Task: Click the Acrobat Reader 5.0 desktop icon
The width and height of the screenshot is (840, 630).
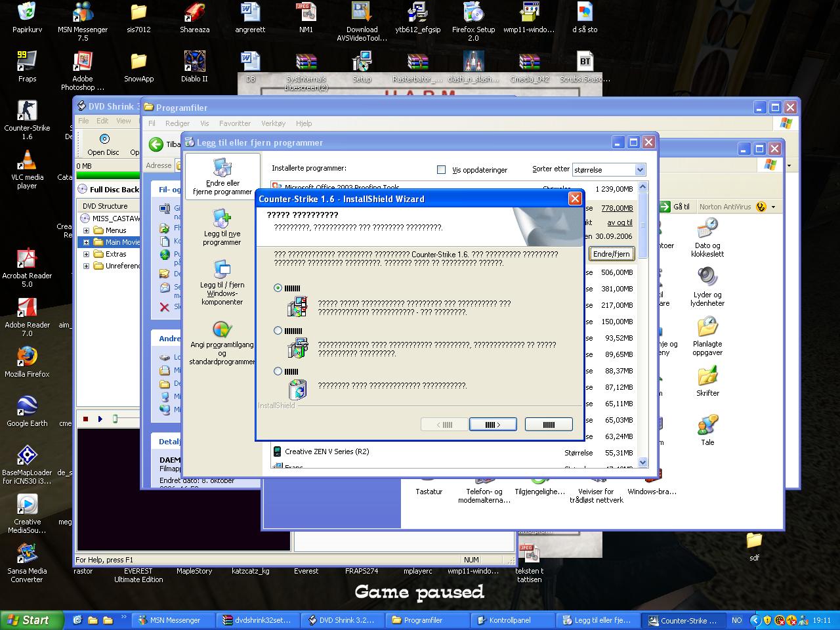Action: (x=27, y=268)
